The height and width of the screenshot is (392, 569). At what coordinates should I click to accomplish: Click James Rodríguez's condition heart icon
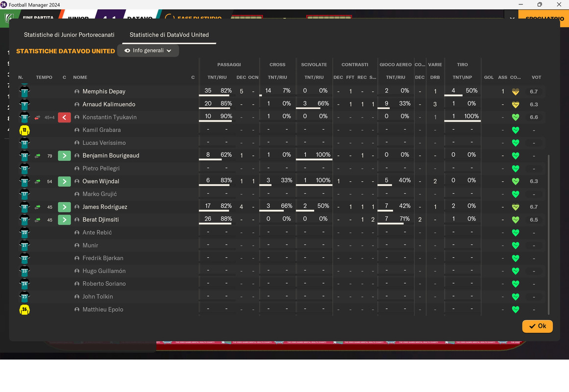click(x=515, y=207)
